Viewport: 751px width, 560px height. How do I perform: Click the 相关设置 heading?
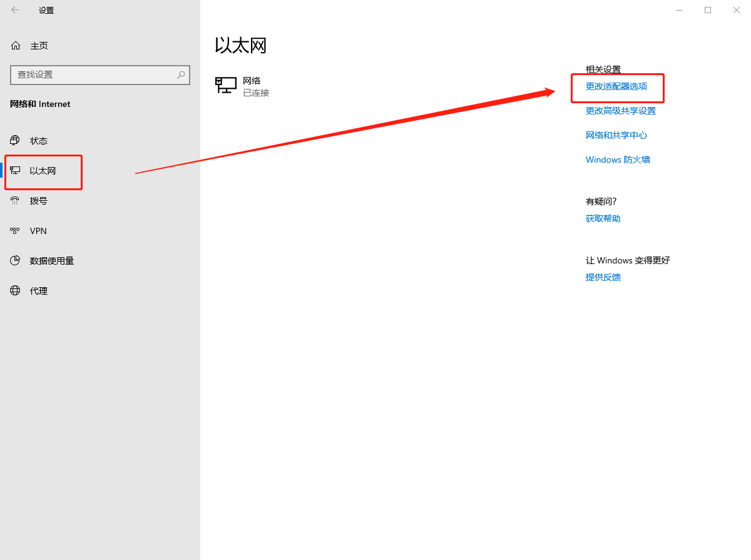(x=603, y=69)
